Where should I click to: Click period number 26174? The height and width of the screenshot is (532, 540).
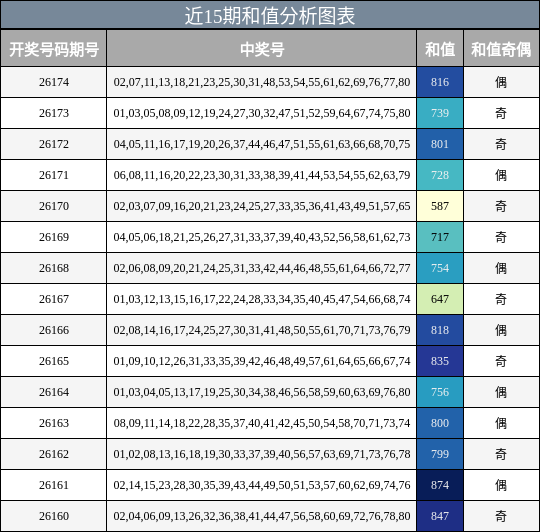[54, 82]
